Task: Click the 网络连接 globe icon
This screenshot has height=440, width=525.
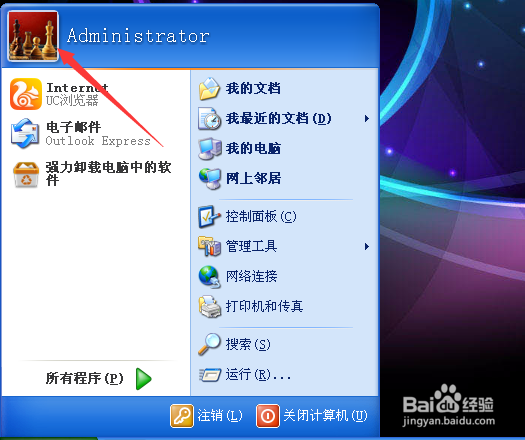Action: (210, 277)
